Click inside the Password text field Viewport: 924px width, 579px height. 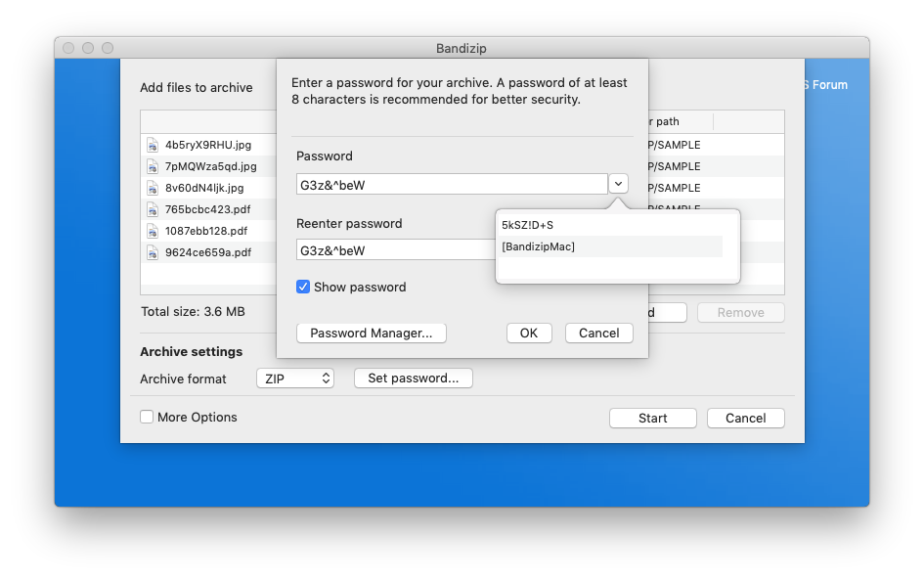(x=452, y=184)
